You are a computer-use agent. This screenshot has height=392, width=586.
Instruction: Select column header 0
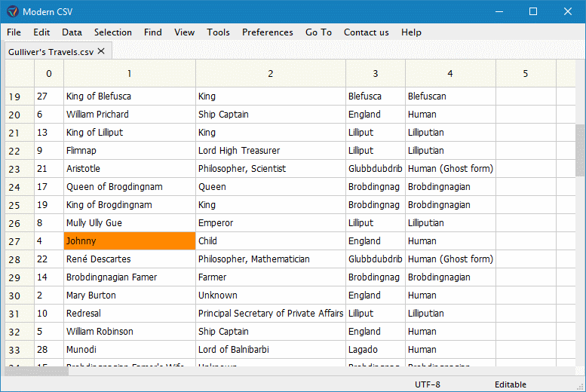pyautogui.click(x=49, y=74)
